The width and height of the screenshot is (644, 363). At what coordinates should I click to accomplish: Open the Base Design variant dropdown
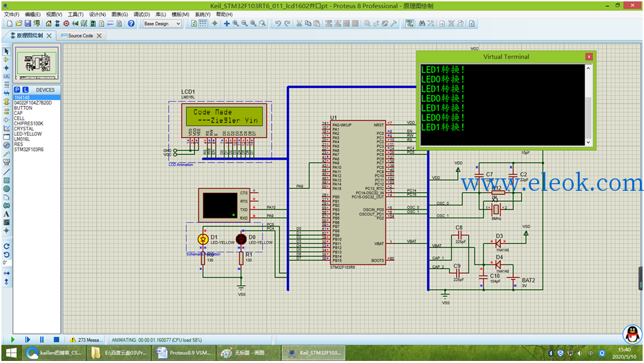pos(162,24)
